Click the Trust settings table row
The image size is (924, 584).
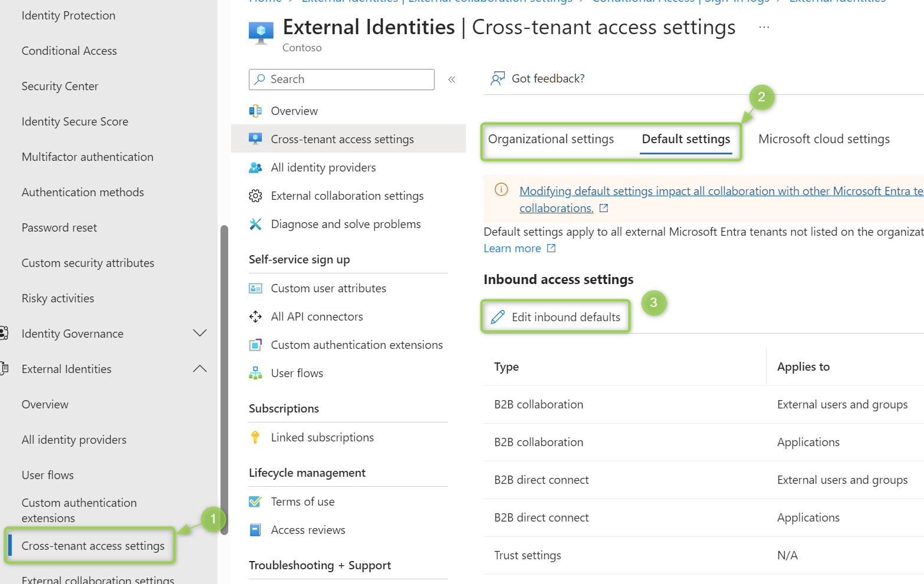tap(703, 555)
